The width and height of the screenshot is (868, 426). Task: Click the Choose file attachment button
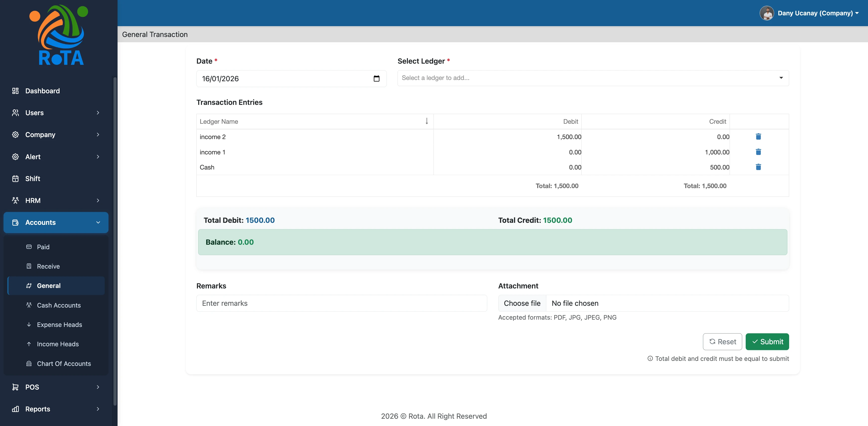pos(522,303)
